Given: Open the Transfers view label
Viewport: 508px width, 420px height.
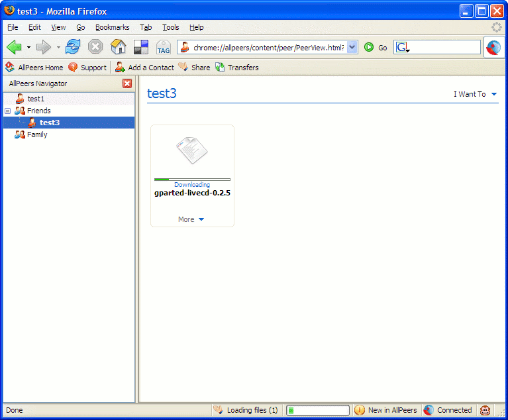Looking at the screenshot, I should coord(243,68).
